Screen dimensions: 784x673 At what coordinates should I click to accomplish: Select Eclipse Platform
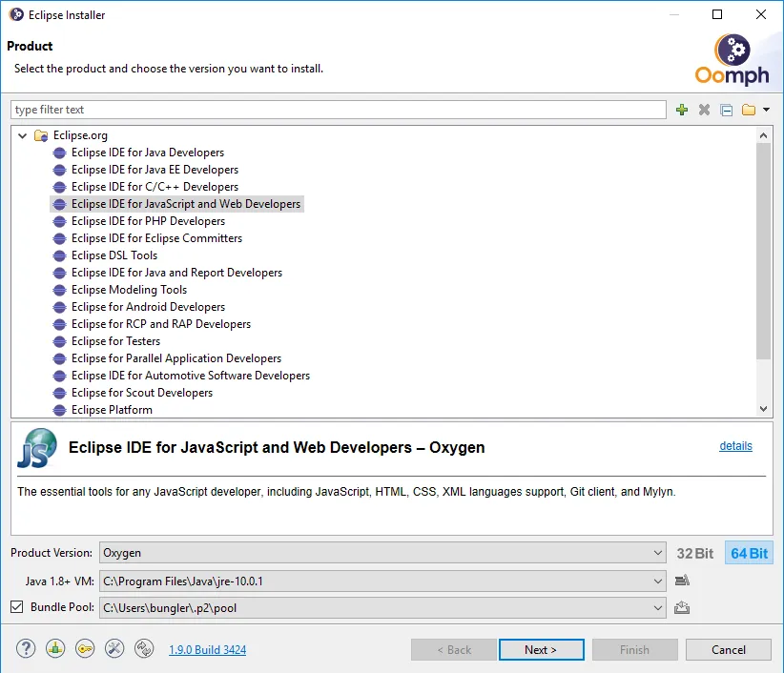tap(112, 410)
